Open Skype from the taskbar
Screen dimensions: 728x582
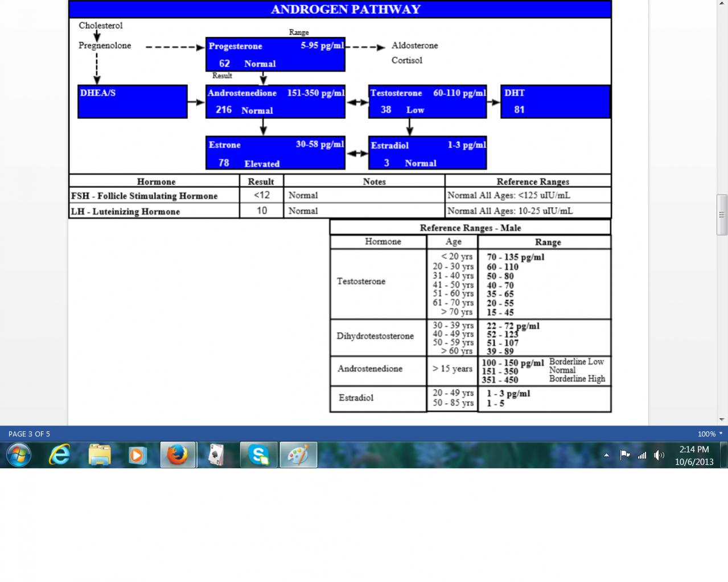pyautogui.click(x=258, y=455)
